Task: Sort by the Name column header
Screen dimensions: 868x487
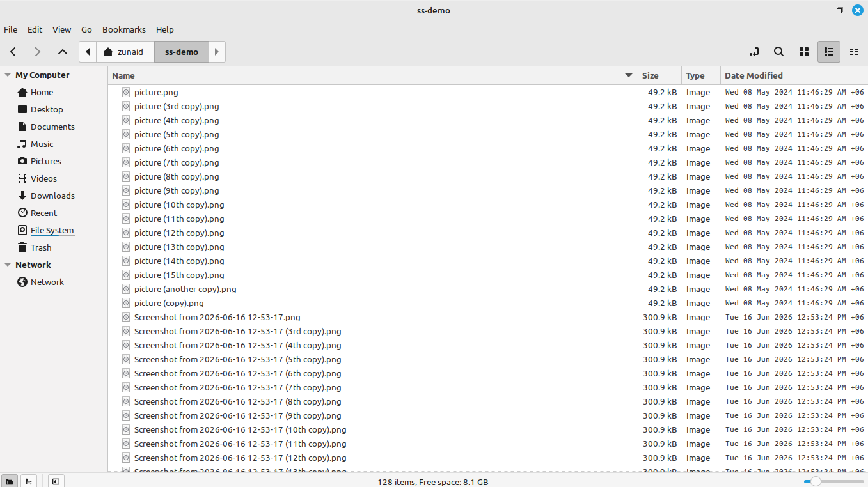Action: (x=373, y=75)
